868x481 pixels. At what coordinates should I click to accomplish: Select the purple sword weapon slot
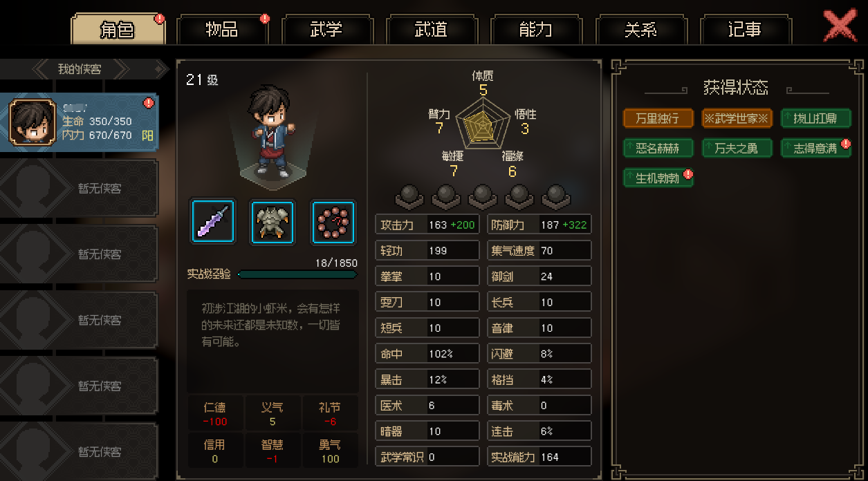point(213,222)
